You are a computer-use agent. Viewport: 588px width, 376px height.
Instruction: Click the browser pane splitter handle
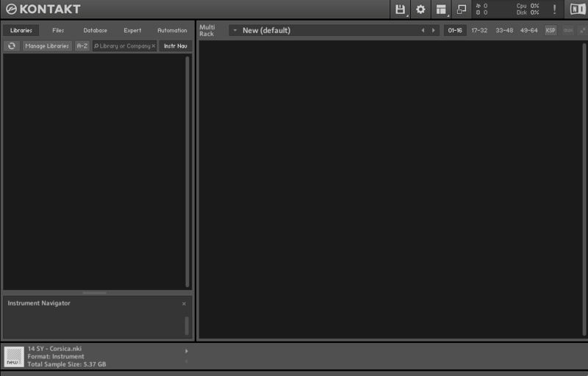[95, 293]
